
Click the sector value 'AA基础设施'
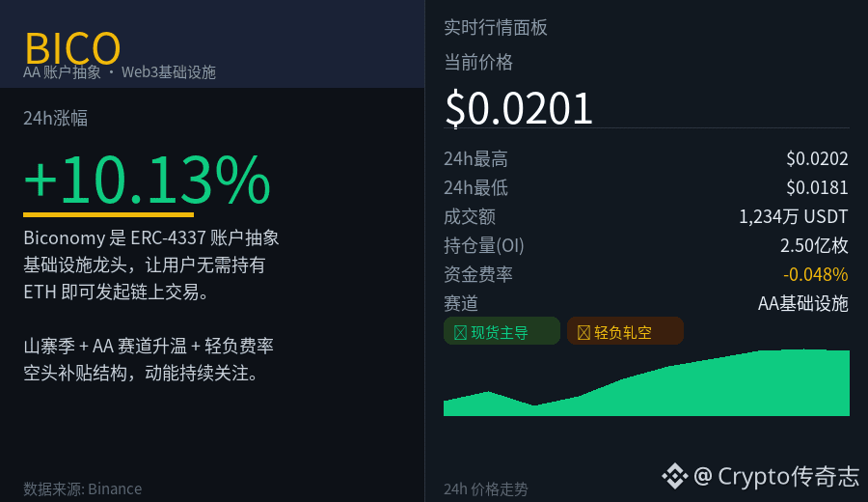tap(802, 303)
